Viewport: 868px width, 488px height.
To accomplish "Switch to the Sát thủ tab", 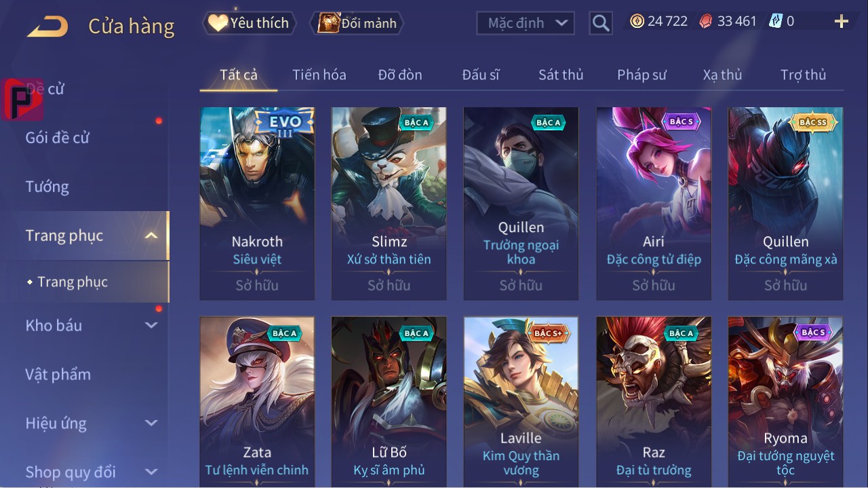I will click(561, 75).
